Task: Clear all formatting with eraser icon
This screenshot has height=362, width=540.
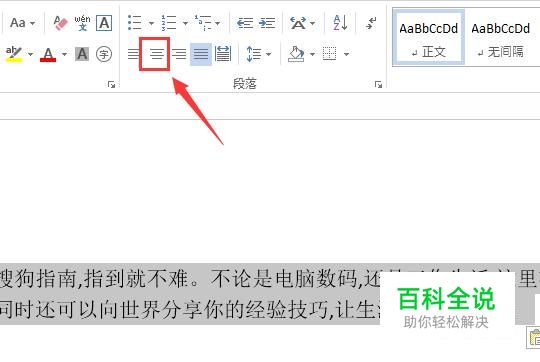Action: pos(60,23)
